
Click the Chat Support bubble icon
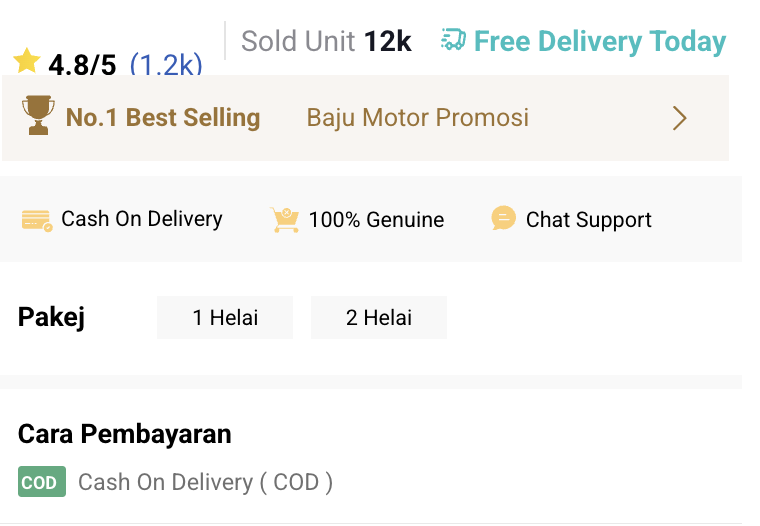click(504, 219)
